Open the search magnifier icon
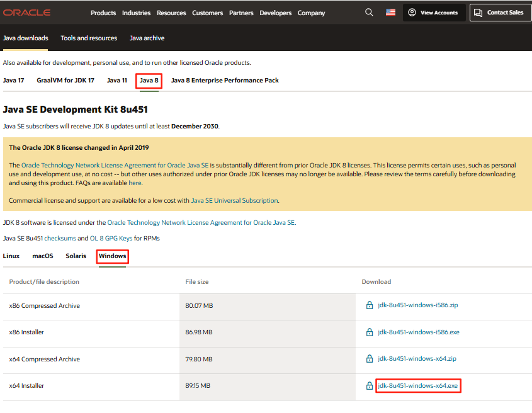Viewport: 532px width, 413px height. tap(369, 13)
